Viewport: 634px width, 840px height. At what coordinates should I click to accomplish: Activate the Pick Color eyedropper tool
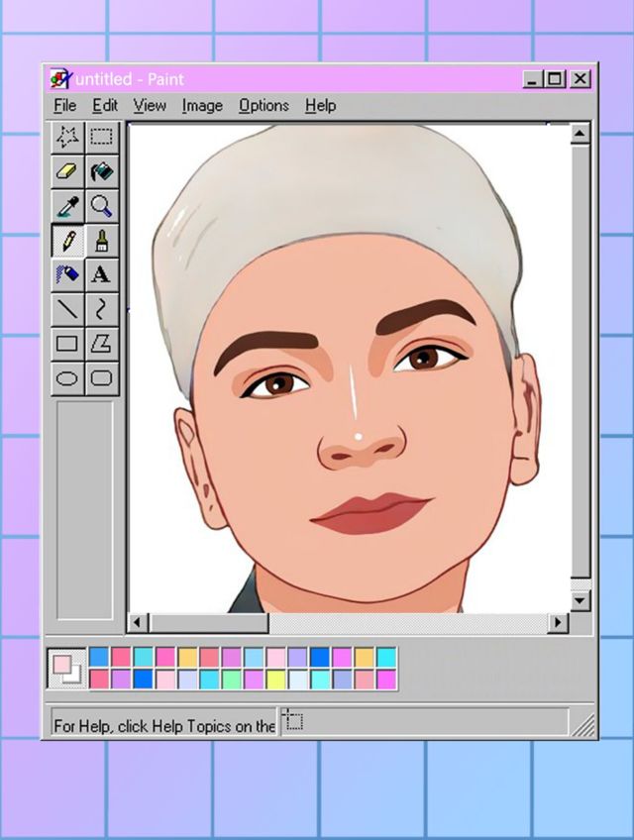pos(67,206)
